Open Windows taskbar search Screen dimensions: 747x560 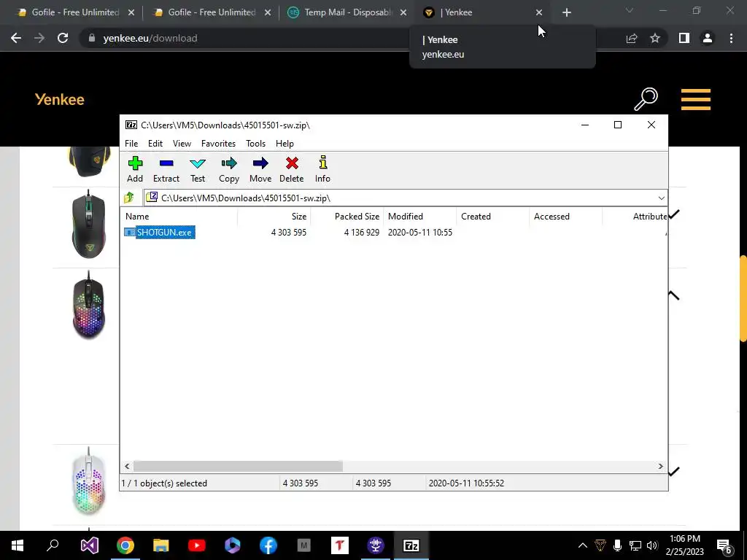(x=53, y=545)
